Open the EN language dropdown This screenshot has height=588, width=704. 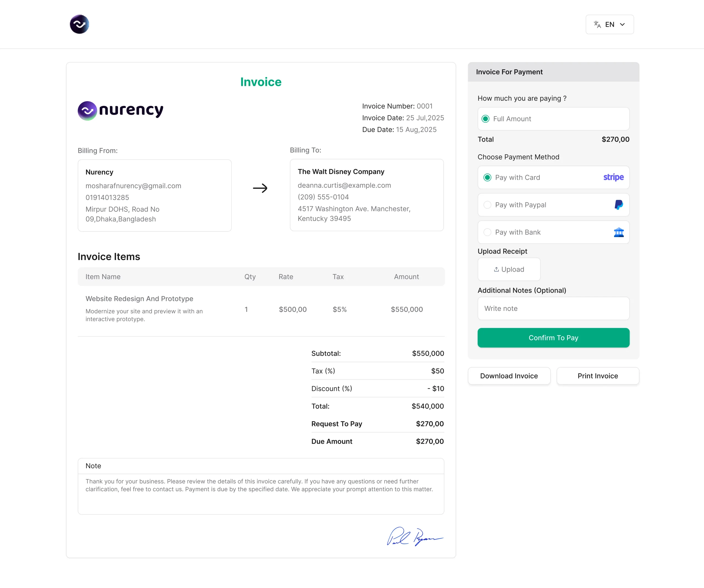pos(609,24)
